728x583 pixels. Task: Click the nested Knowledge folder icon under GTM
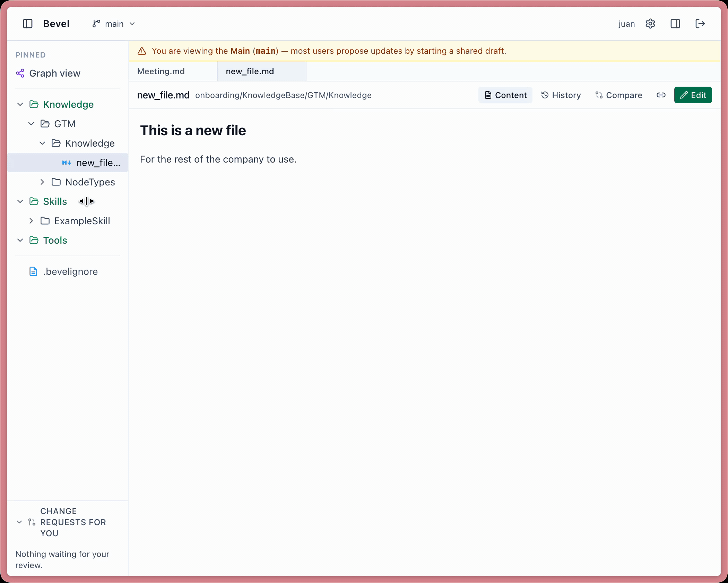56,143
